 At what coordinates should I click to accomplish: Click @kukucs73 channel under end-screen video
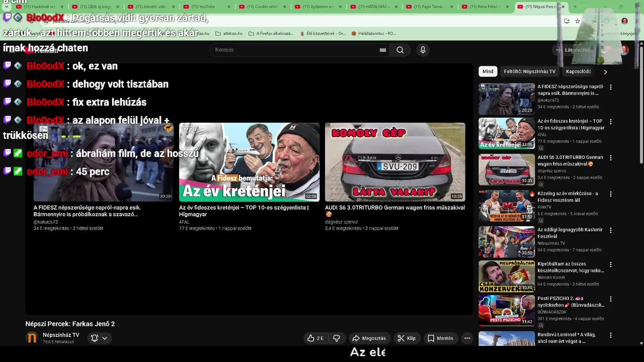pos(46,222)
